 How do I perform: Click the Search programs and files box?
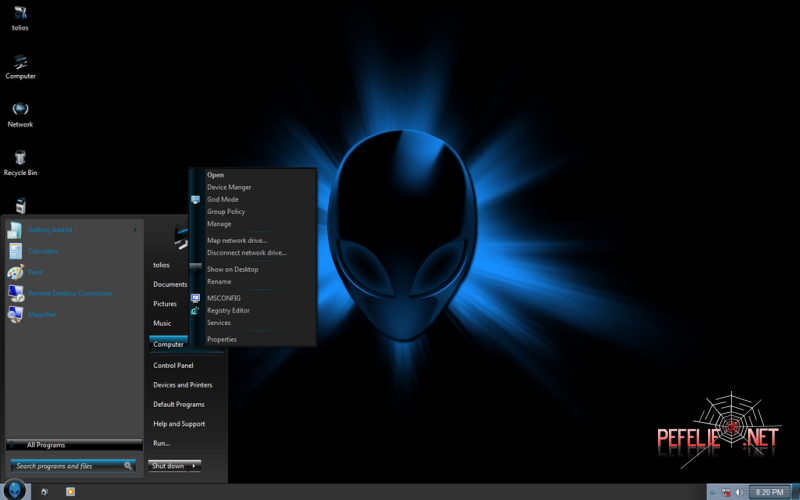click(x=73, y=466)
